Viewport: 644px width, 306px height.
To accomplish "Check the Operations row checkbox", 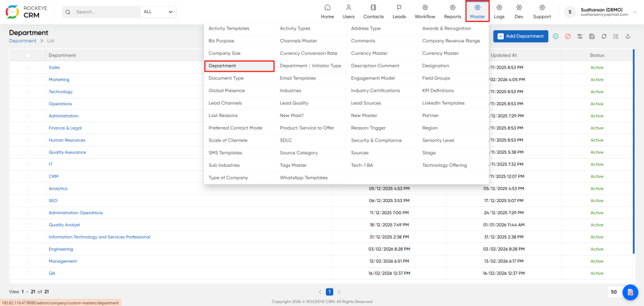I will [x=28, y=104].
